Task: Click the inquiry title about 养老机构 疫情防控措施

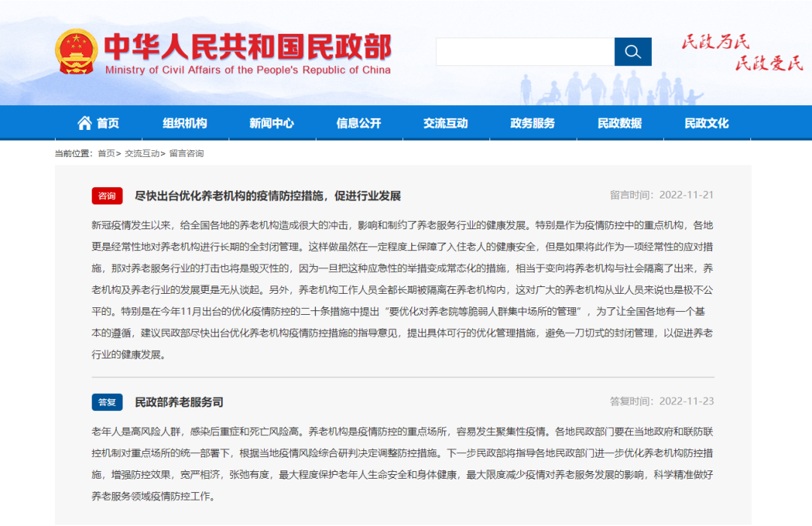Action: (268, 196)
